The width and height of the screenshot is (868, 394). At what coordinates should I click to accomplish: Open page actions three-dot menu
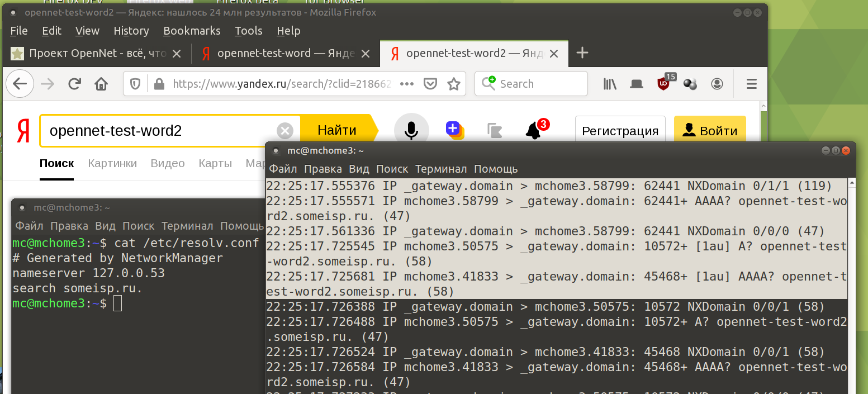[407, 84]
